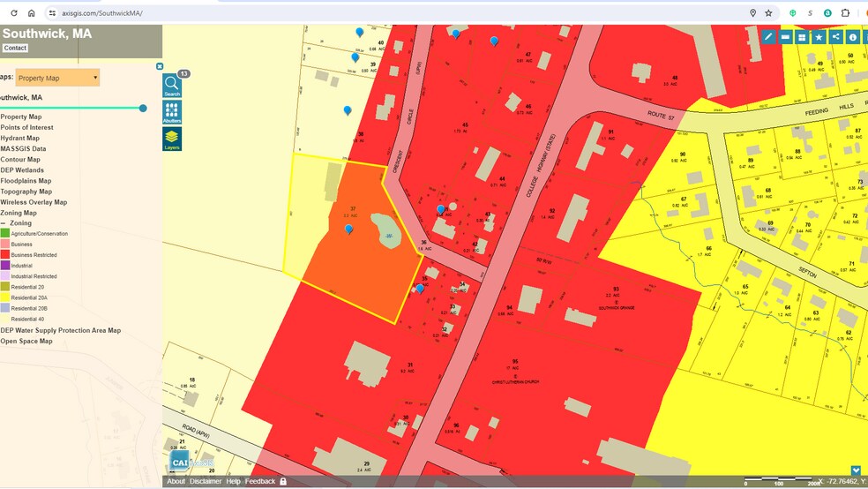Viewport: 868px width, 489px height.
Task: Expand the bottom-right chevron panel
Action: coord(855,471)
